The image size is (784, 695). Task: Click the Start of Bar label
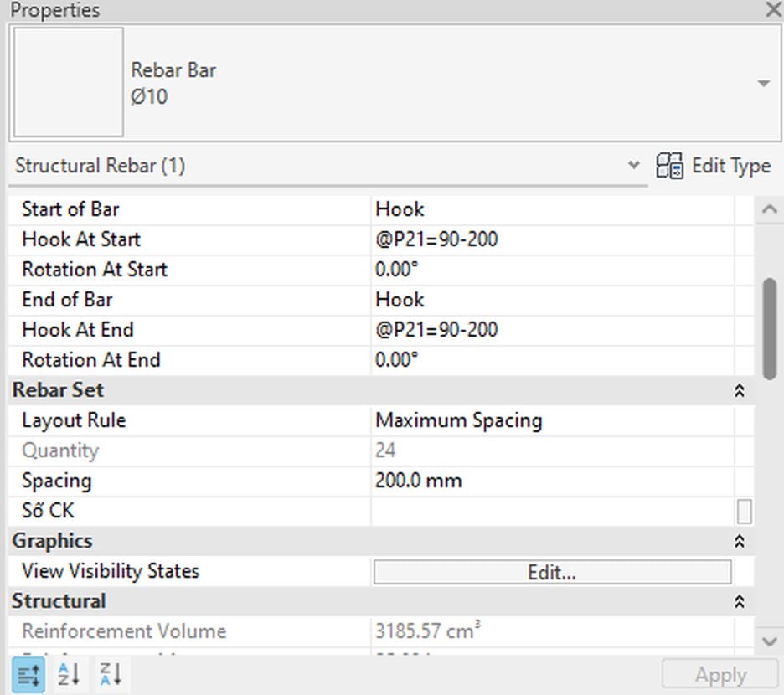click(x=70, y=209)
